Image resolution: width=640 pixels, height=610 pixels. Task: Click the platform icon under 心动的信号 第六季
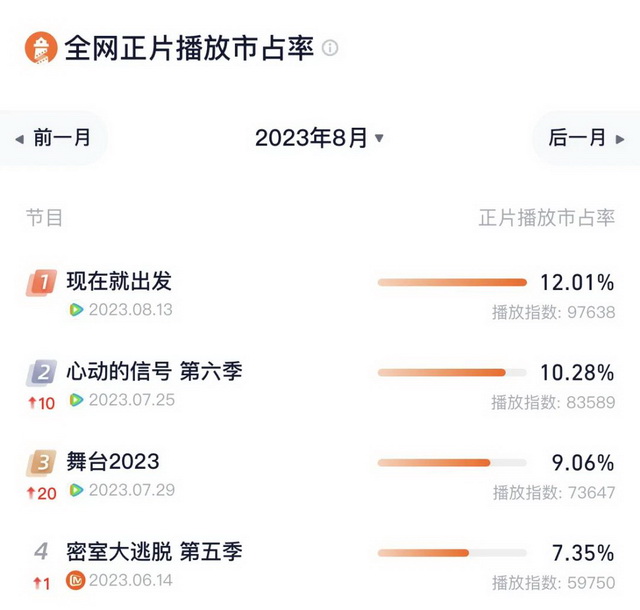pyautogui.click(x=76, y=400)
